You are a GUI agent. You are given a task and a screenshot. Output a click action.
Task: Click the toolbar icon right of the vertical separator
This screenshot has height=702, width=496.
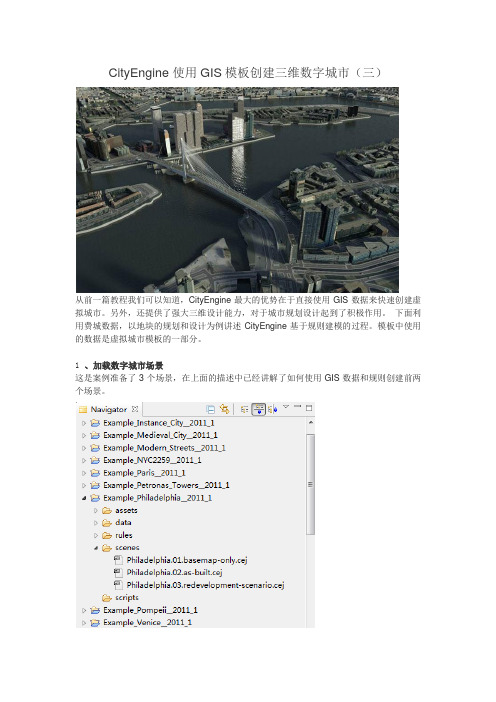point(244,409)
